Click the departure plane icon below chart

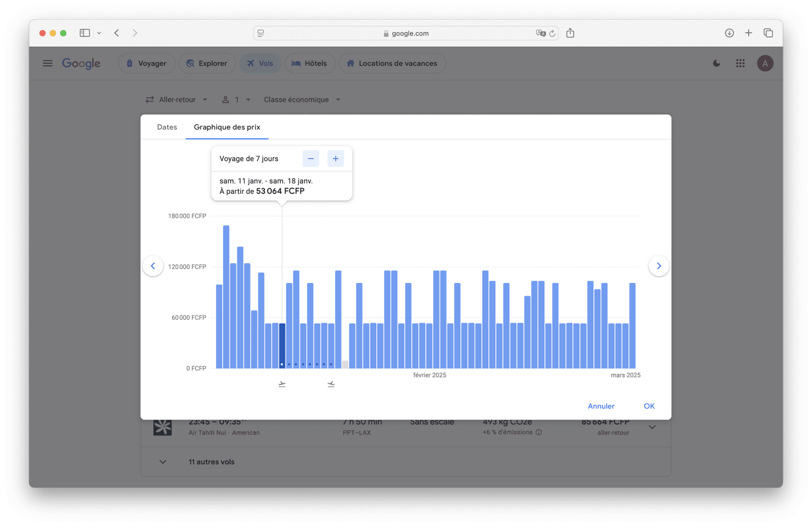click(x=282, y=384)
